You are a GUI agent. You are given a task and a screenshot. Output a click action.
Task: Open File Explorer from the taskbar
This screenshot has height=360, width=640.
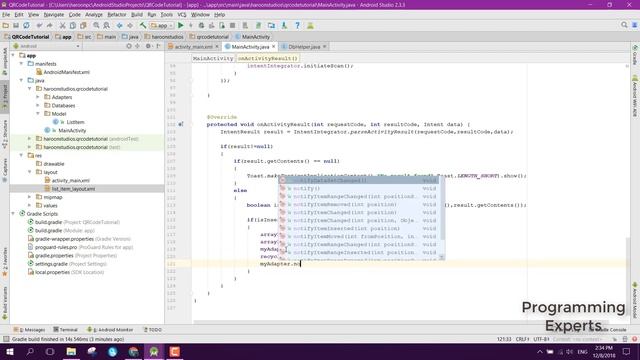click(x=71, y=351)
